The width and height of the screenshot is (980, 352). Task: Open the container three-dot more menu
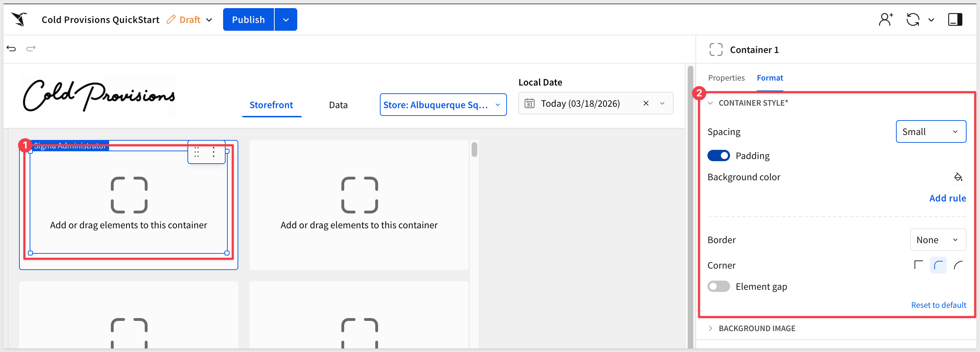pyautogui.click(x=214, y=152)
